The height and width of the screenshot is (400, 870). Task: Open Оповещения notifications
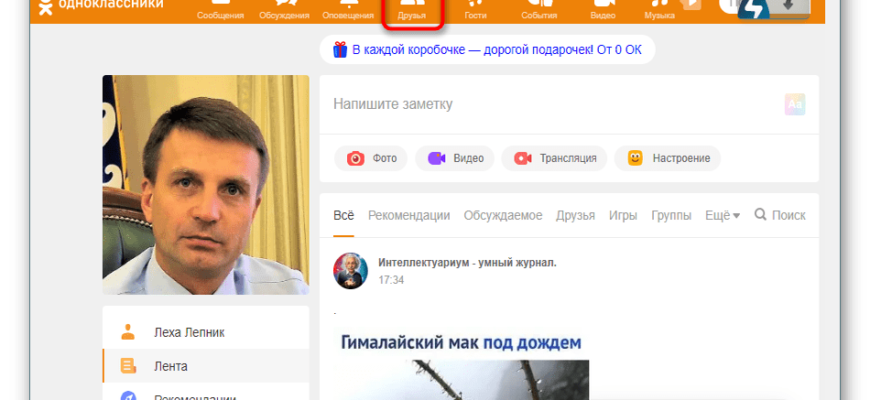coord(348,10)
